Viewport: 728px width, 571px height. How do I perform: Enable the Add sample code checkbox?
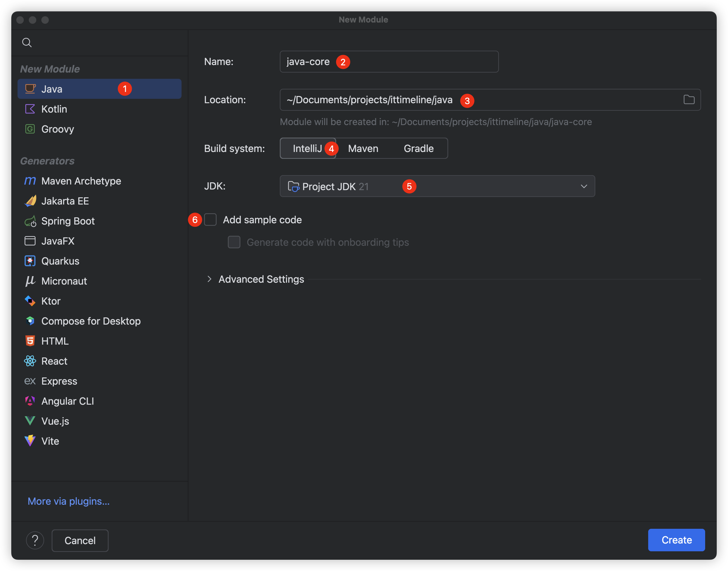[210, 220]
